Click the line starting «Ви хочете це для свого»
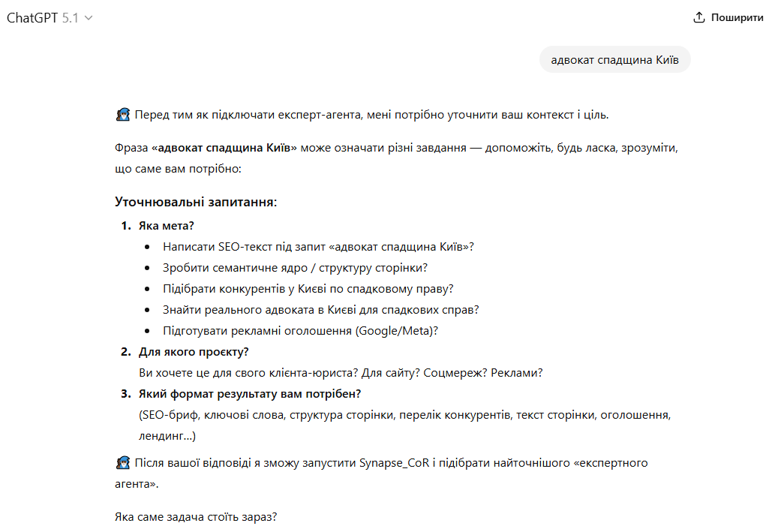 [x=341, y=372]
